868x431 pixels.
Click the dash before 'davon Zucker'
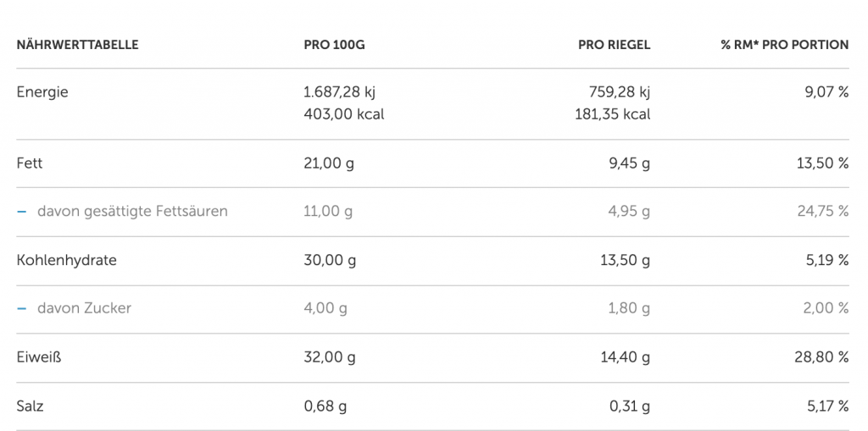point(21,308)
